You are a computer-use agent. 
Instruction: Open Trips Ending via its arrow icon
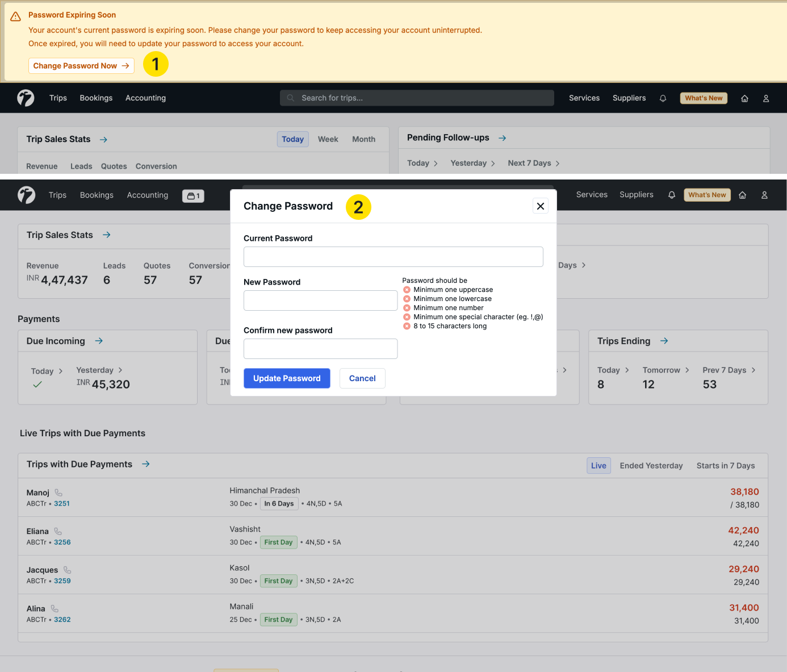[x=664, y=341]
